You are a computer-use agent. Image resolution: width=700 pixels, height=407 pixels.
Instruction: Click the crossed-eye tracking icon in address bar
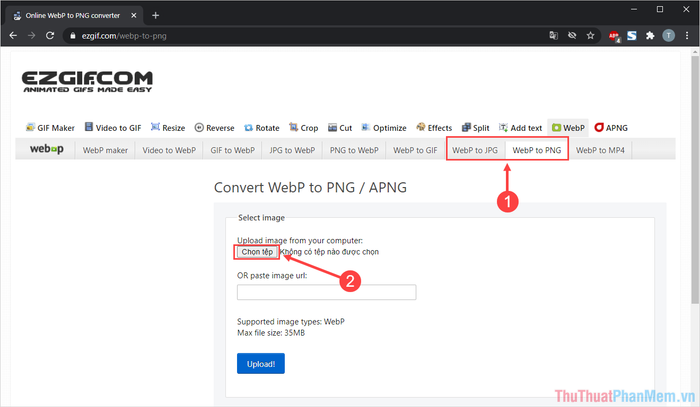[x=572, y=36]
